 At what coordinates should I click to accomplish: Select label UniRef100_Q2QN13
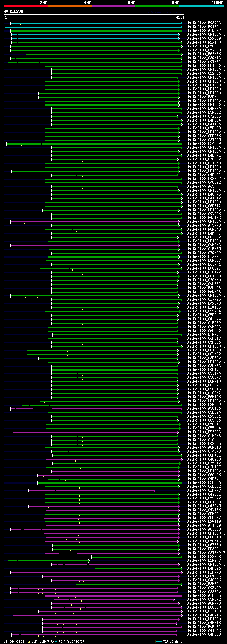(204, 58)
